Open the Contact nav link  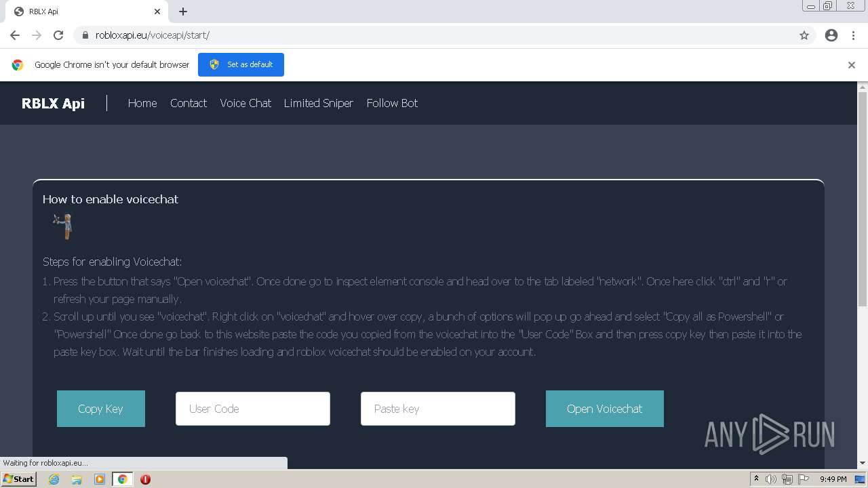point(189,103)
